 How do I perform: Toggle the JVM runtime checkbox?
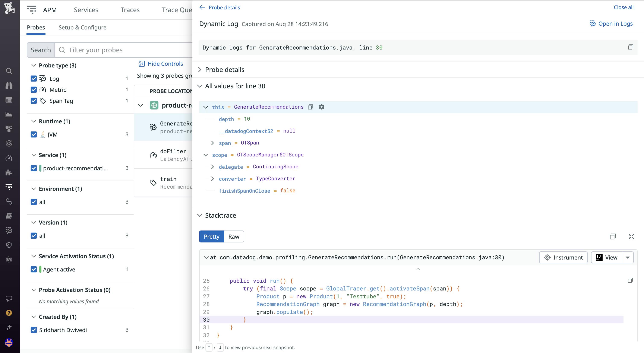(34, 134)
